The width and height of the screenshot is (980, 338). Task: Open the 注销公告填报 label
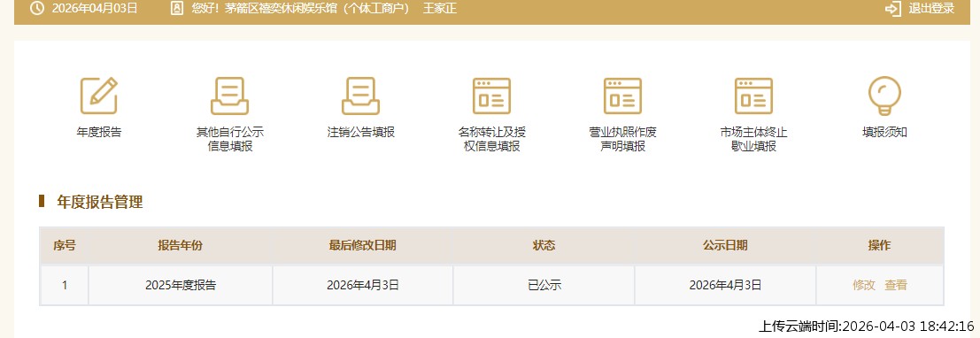pyautogui.click(x=360, y=133)
